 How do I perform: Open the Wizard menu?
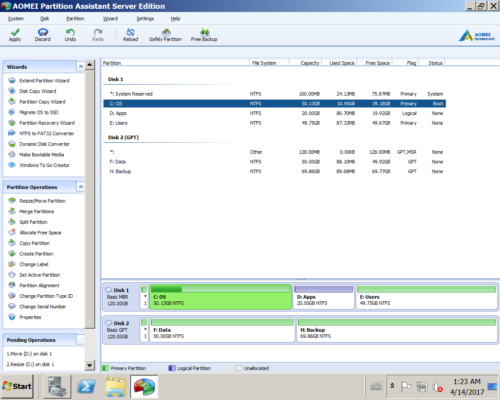click(x=110, y=19)
